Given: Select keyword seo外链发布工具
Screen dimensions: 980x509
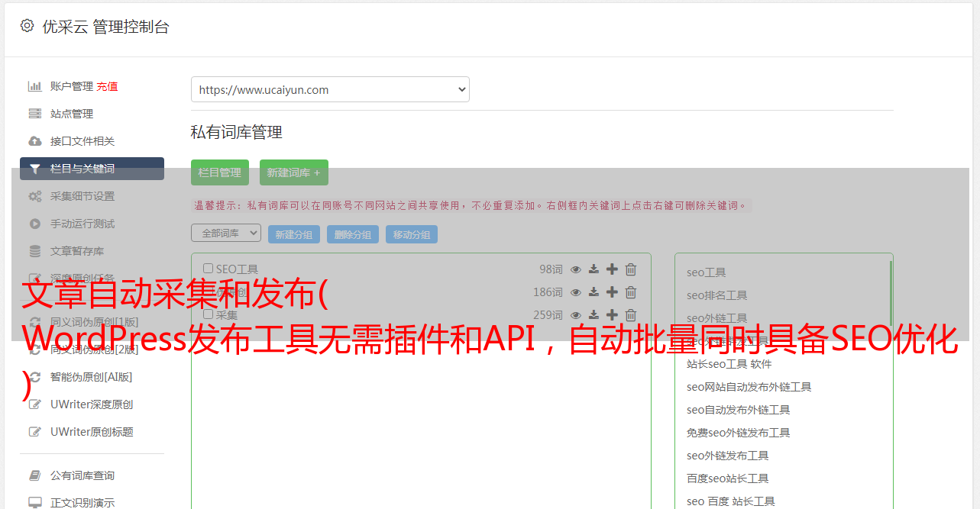Looking at the screenshot, I should tap(728, 456).
